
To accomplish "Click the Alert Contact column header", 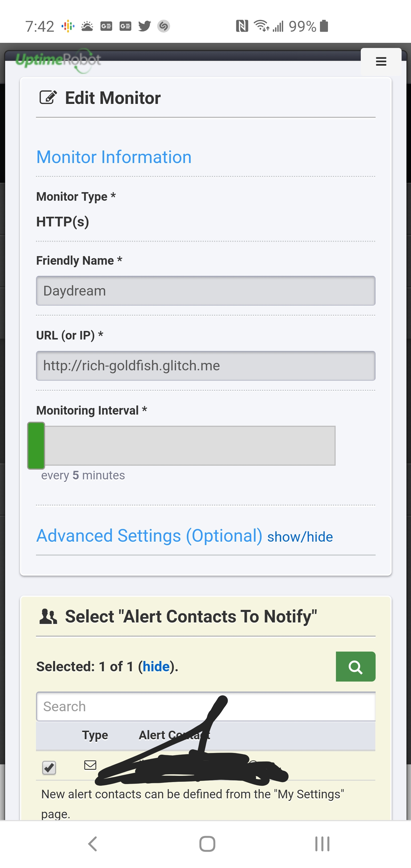I will tap(174, 735).
